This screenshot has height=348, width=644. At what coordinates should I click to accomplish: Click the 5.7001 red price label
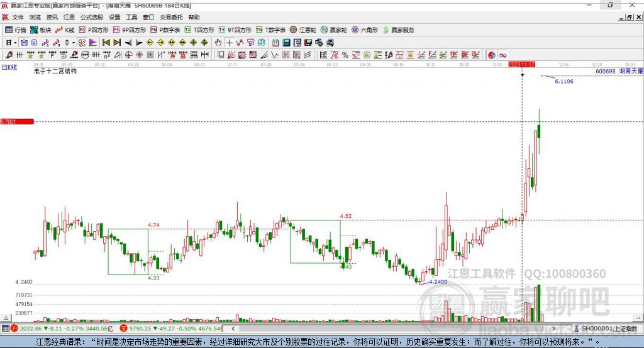(x=17, y=121)
